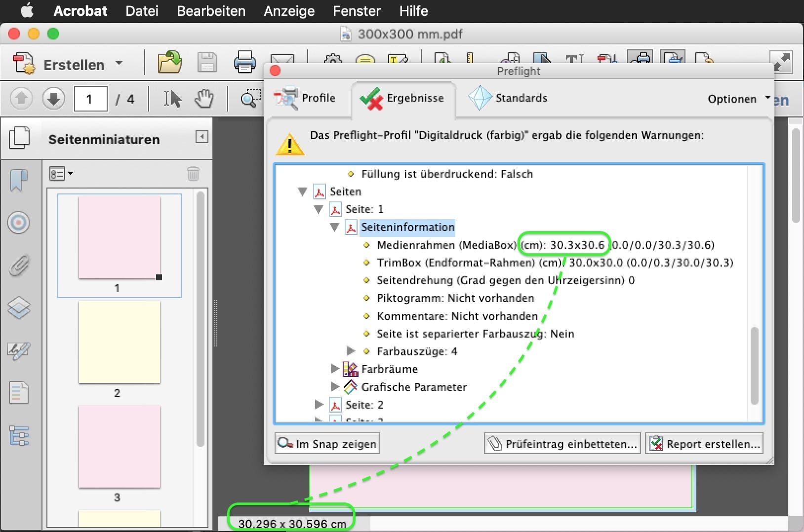Select 'Piktogramm: Nicht vorhanden' entry
804x532 pixels.
455,298
